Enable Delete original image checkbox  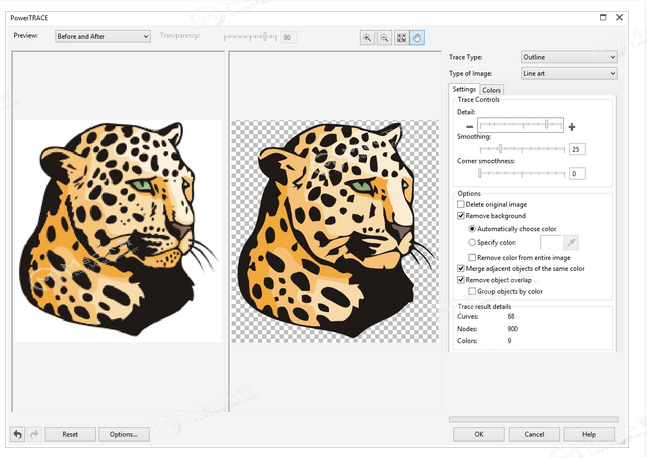(x=461, y=204)
